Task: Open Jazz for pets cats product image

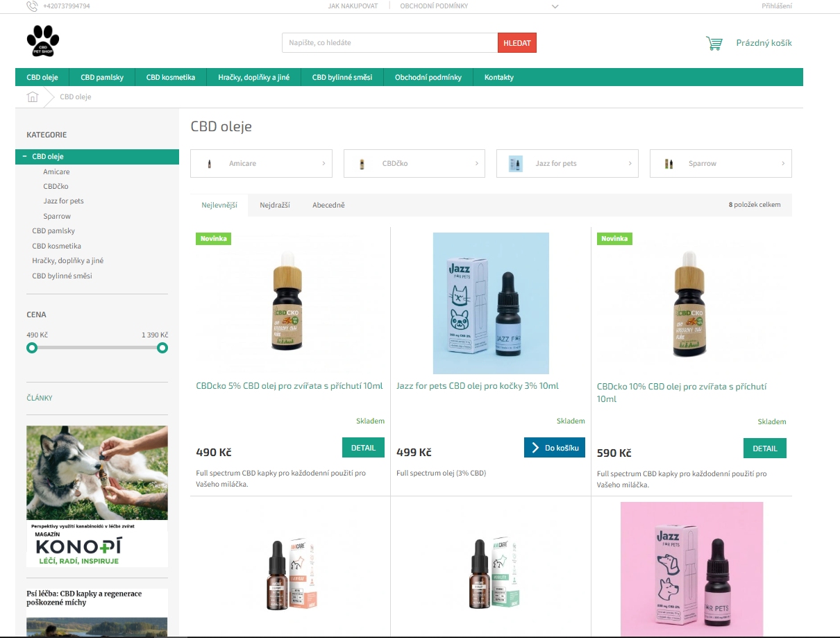Action: (x=491, y=303)
